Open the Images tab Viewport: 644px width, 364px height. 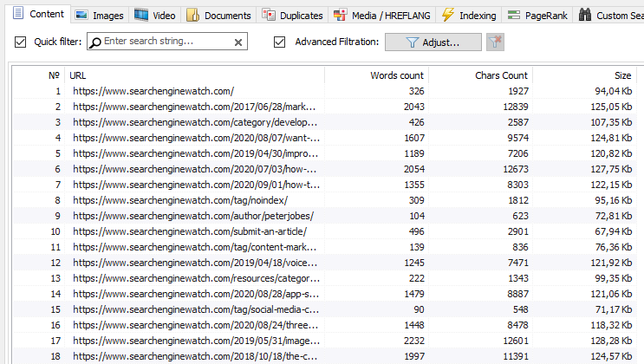coord(100,16)
